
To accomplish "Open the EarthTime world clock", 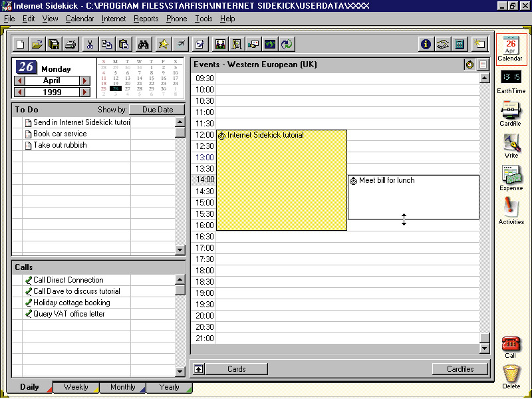I will (511, 81).
